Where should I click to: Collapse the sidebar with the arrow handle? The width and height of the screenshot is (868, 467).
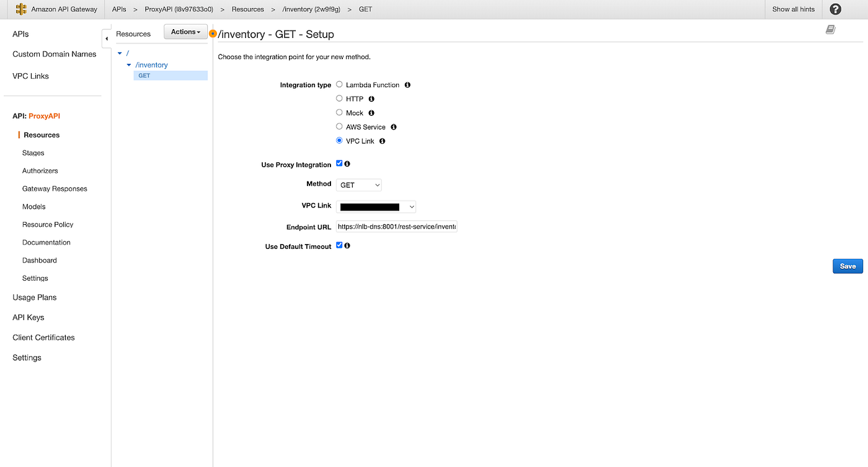pos(107,38)
